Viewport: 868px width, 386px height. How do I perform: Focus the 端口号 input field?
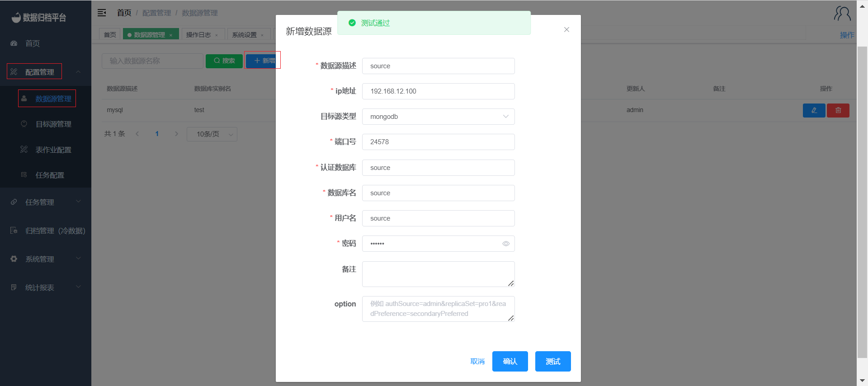pyautogui.click(x=438, y=142)
